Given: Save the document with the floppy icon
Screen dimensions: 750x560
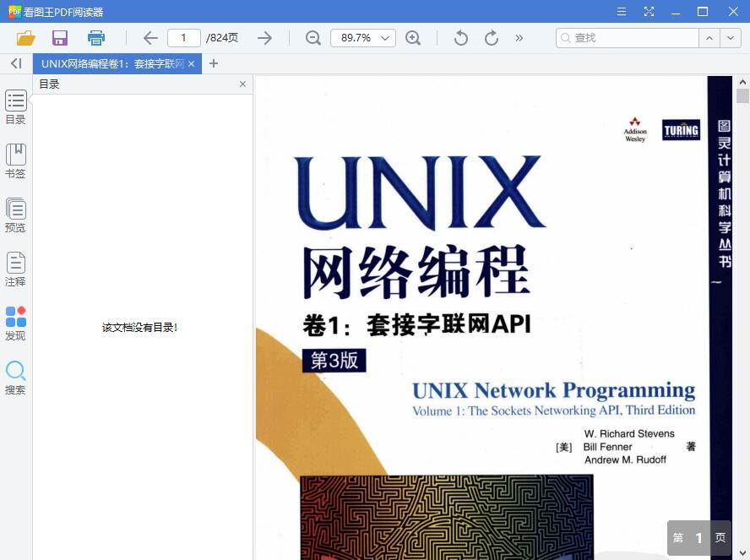Looking at the screenshot, I should [x=60, y=38].
